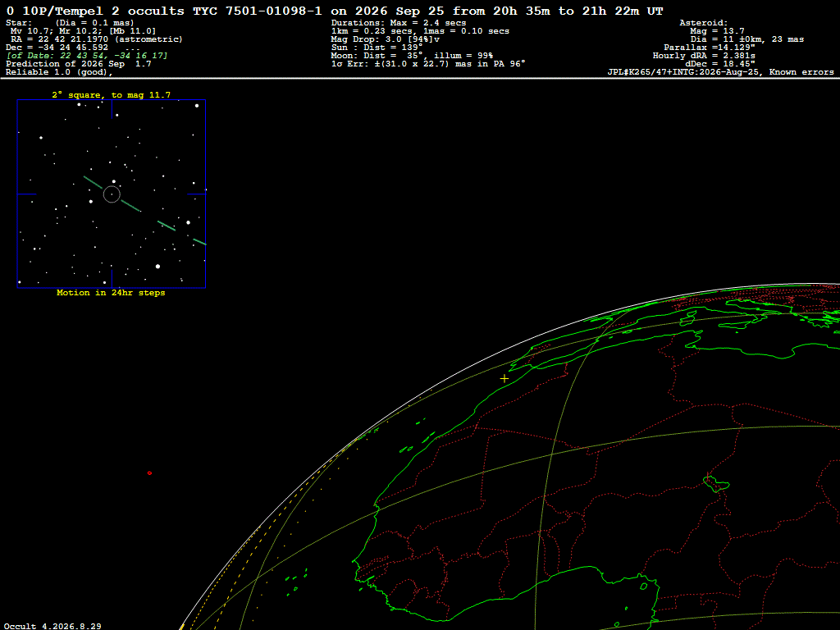Click the large white star near the chart's bottom
The image size is (840, 630).
[x=157, y=267]
